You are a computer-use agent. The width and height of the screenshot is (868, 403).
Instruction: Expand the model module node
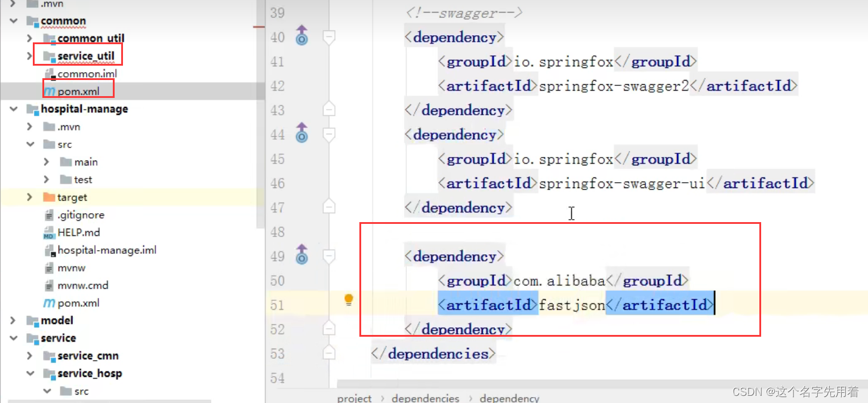click(x=13, y=321)
